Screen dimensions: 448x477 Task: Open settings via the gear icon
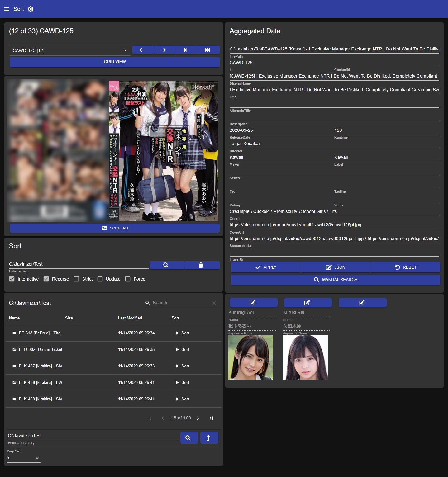point(31,9)
